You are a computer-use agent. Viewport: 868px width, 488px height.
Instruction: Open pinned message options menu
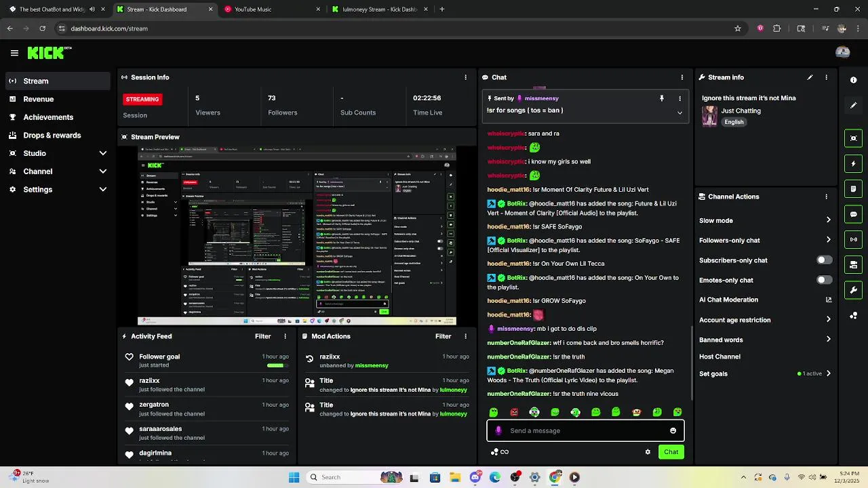point(679,98)
